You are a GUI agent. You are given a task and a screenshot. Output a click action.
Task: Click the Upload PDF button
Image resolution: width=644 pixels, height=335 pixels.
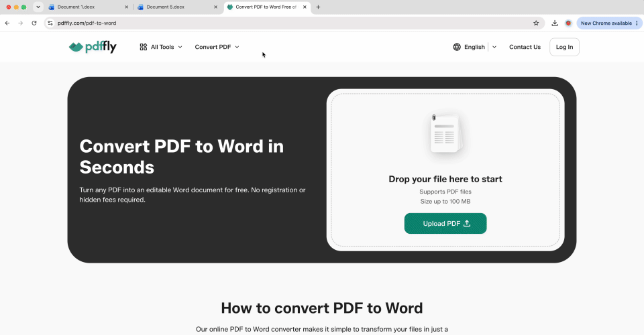pos(445,224)
